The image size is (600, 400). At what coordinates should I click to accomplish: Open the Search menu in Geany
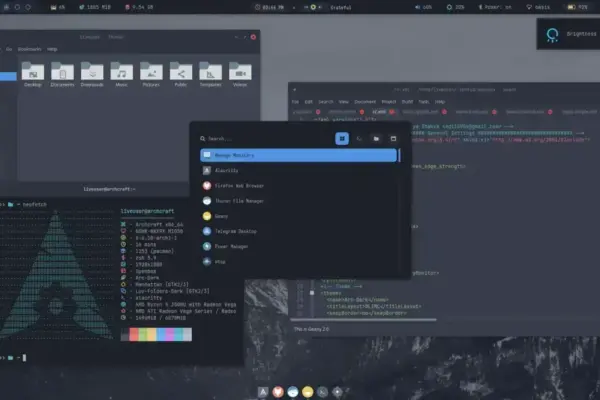click(x=326, y=102)
